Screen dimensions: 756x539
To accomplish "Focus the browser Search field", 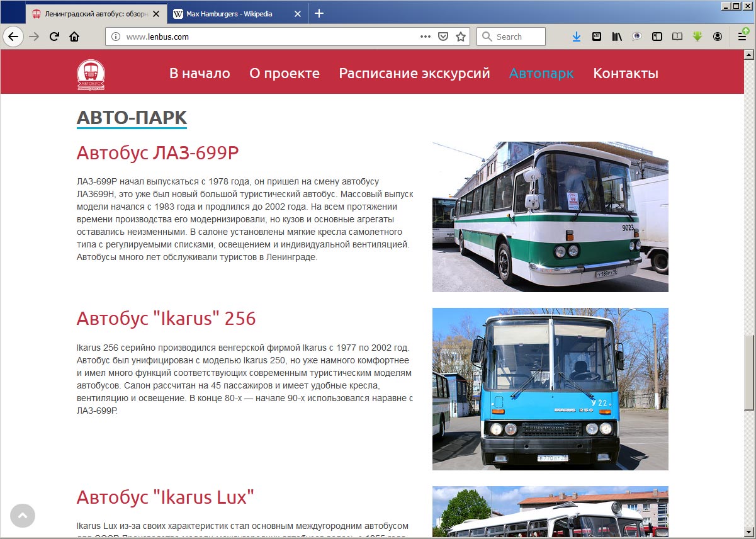I will click(511, 37).
